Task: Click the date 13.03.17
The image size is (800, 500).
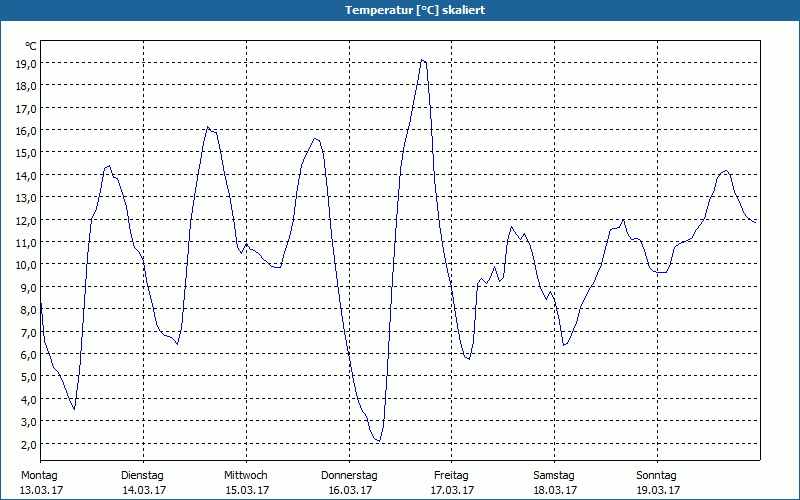Action: pyautogui.click(x=41, y=490)
